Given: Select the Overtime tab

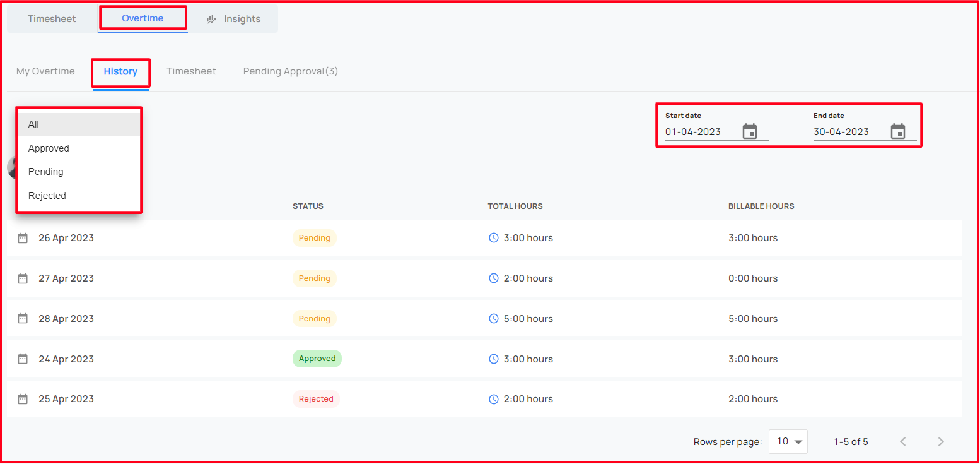Looking at the screenshot, I should pos(143,18).
